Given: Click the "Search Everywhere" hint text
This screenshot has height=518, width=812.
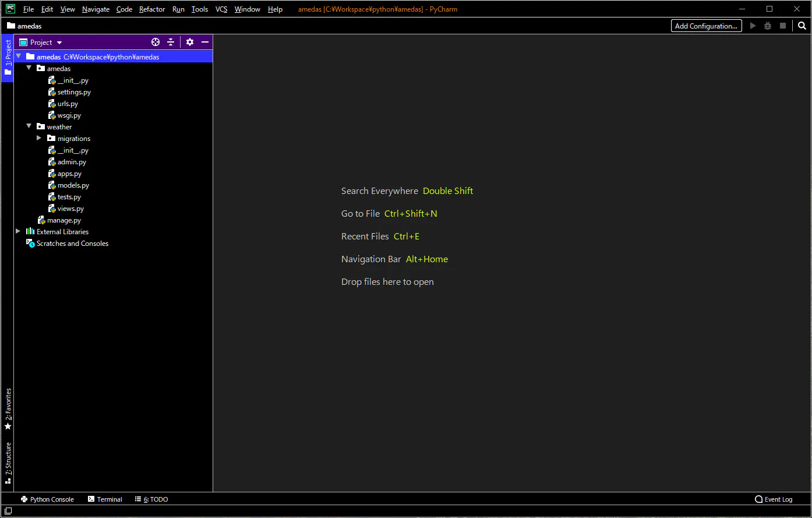Looking at the screenshot, I should 380,191.
